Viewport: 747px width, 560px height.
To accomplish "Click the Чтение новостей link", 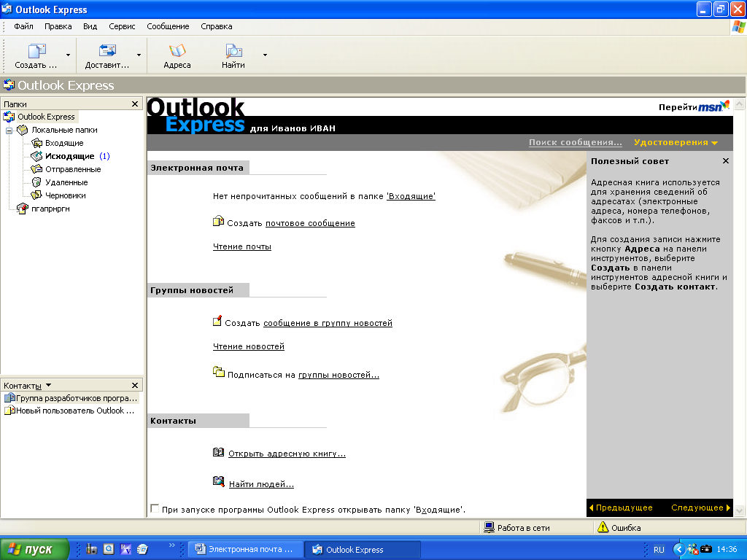I will pyautogui.click(x=248, y=346).
